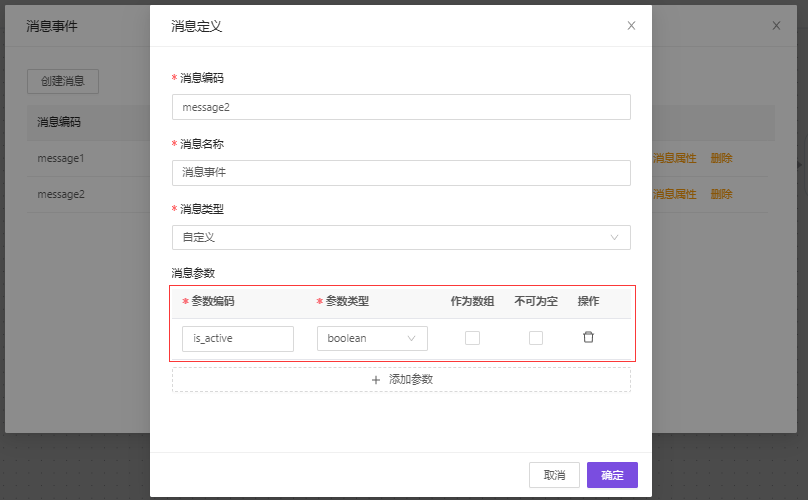Close the 消息定义 dialog

click(x=631, y=26)
